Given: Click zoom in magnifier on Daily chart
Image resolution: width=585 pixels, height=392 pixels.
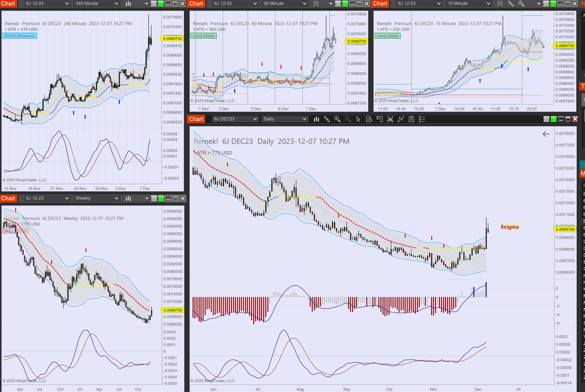Looking at the screenshot, I should tap(337, 119).
